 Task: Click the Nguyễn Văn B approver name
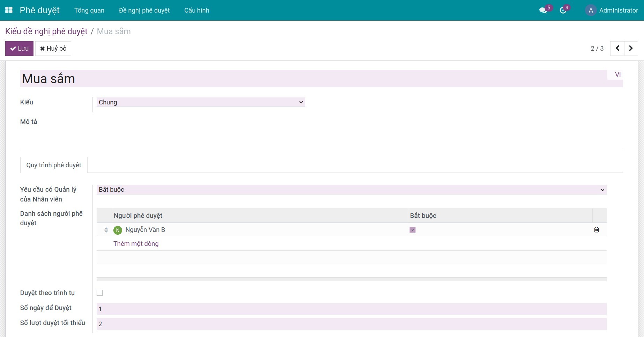click(x=145, y=230)
